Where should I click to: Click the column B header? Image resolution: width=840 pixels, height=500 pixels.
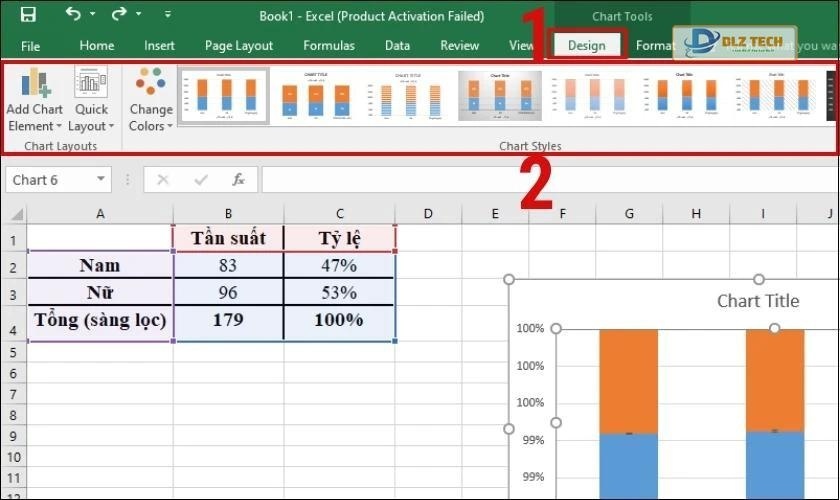pyautogui.click(x=228, y=213)
